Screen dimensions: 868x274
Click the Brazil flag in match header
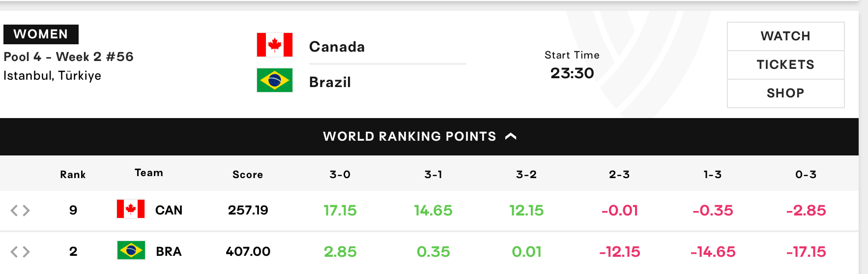(x=275, y=80)
